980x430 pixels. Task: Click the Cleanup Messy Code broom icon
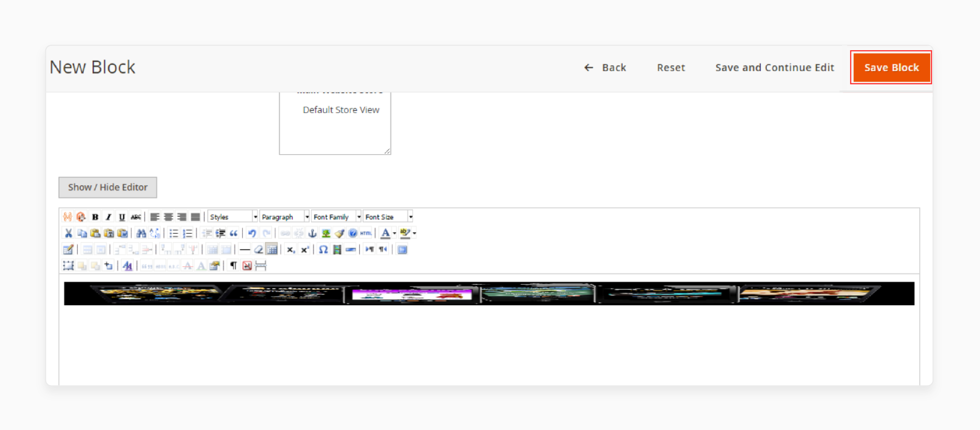coord(339,233)
